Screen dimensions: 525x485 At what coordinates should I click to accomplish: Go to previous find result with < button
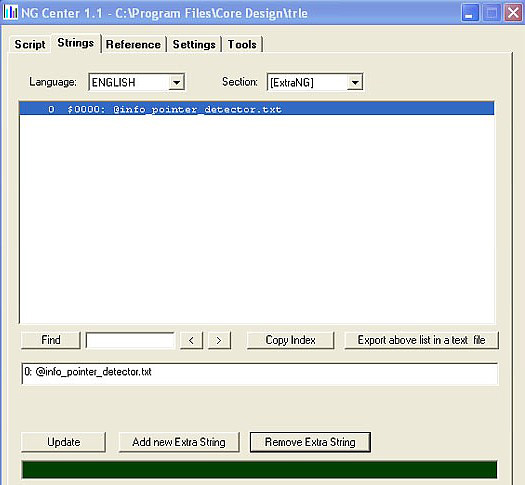pyautogui.click(x=192, y=340)
